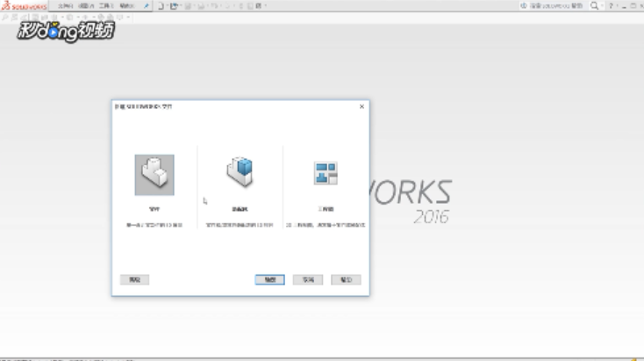Click the Help button in the New Document dialog

[346, 279]
